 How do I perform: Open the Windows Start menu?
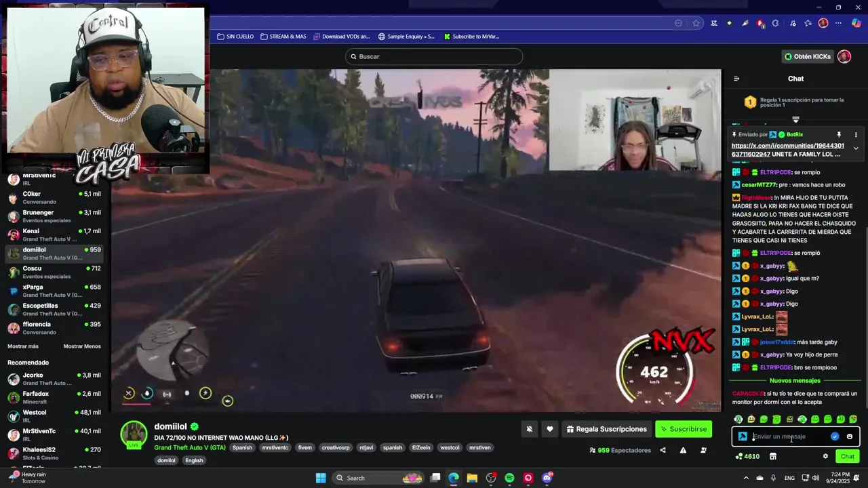321,478
